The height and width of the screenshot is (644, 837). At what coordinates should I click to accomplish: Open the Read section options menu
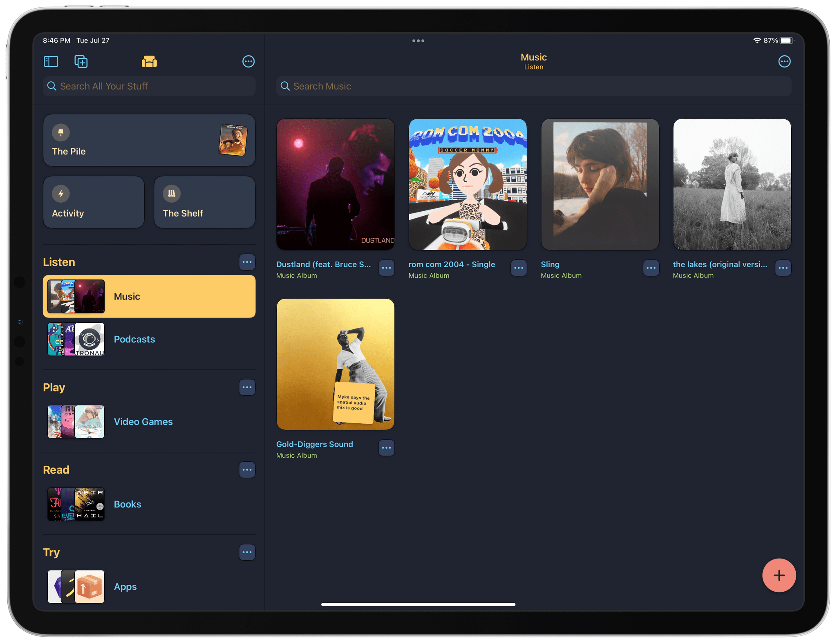pos(247,470)
